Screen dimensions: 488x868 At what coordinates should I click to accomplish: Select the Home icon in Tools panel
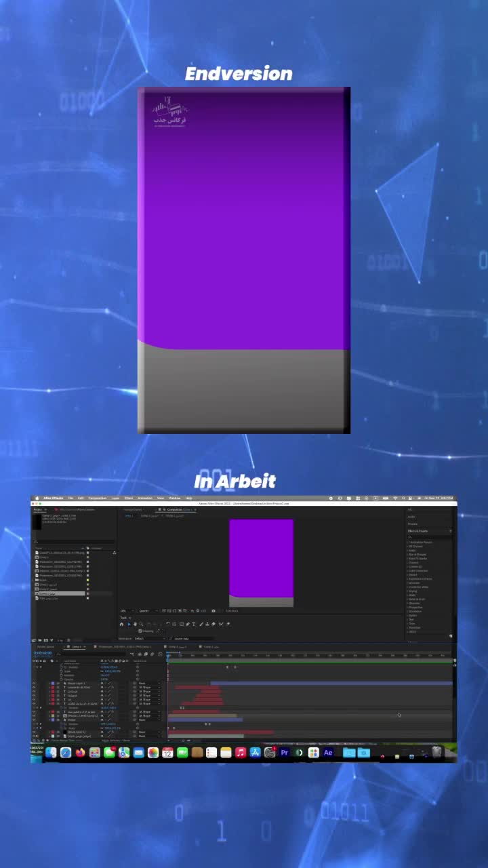pyautogui.click(x=121, y=624)
